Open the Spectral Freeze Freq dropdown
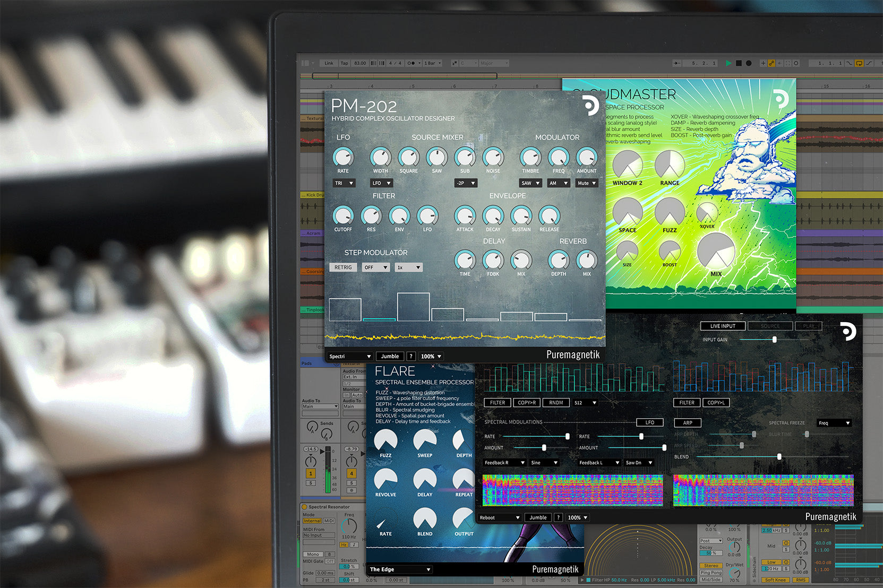The height and width of the screenshot is (588, 883). pos(834,423)
